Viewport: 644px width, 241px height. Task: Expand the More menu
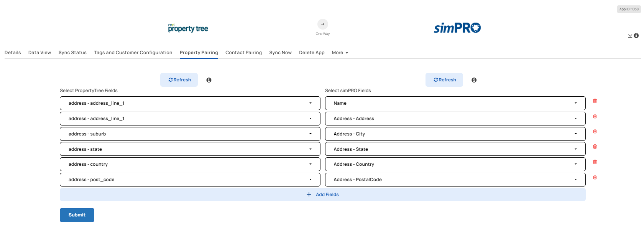click(340, 53)
